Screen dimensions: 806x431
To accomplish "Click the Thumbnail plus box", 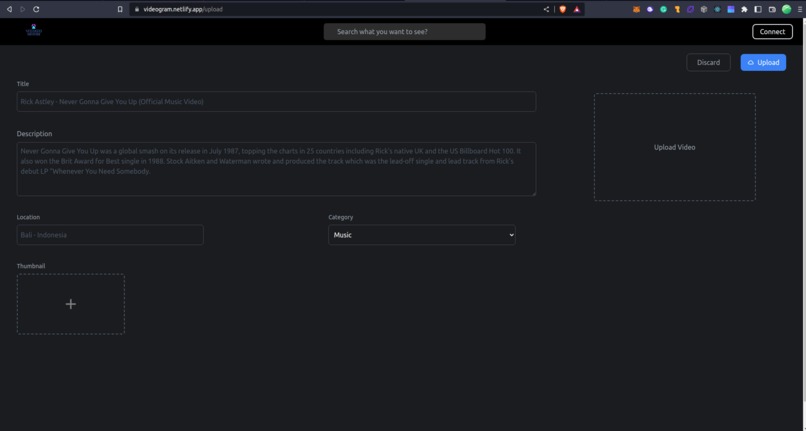I will (x=71, y=304).
